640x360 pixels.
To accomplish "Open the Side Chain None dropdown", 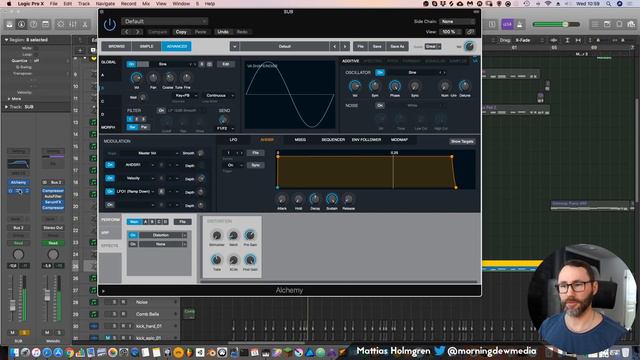I will 457,21.
